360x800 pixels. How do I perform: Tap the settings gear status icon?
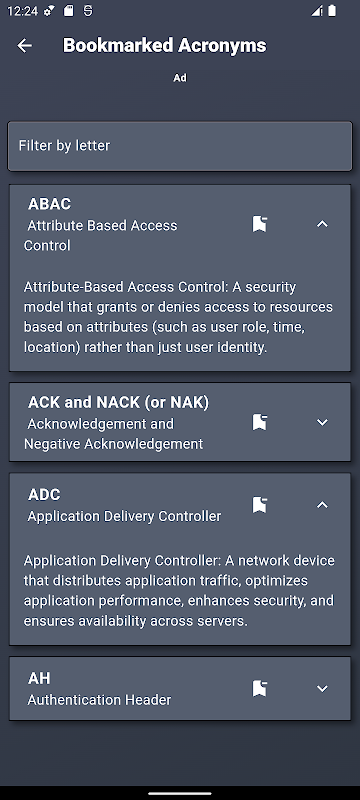click(x=49, y=11)
